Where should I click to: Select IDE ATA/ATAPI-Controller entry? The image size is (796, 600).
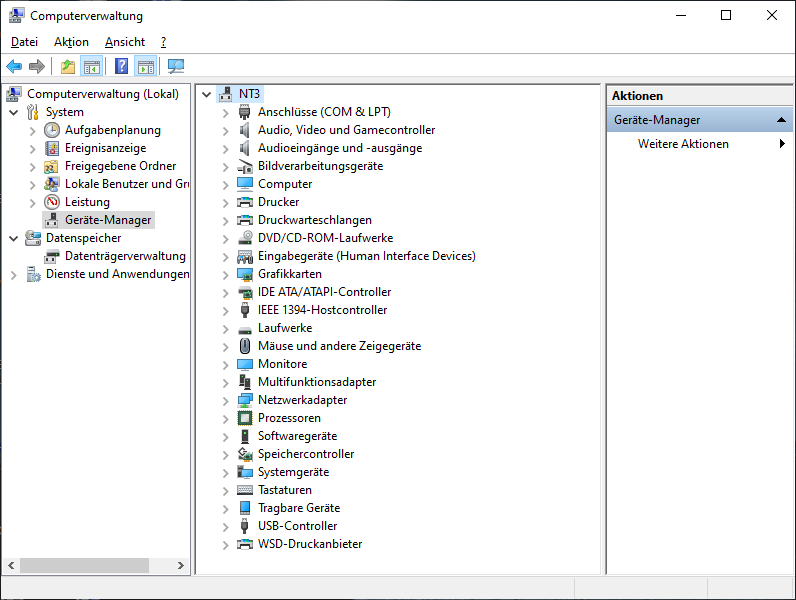[324, 292]
